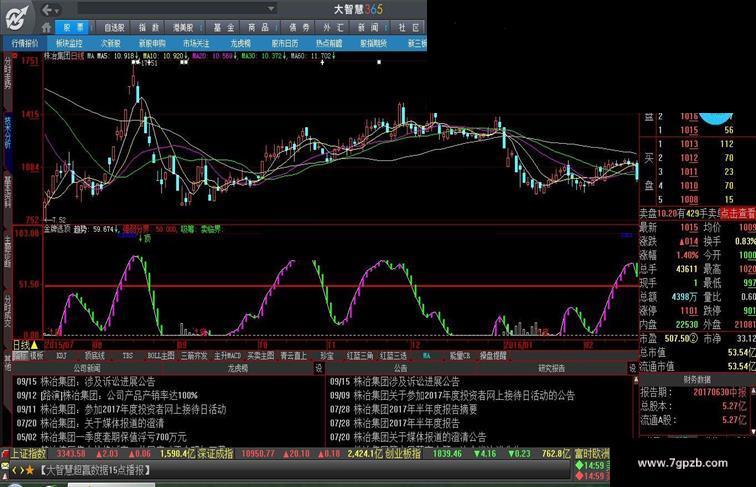The width and height of the screenshot is (756, 487).
Task: Open 次新股 in the blue submenu
Action: (x=110, y=43)
